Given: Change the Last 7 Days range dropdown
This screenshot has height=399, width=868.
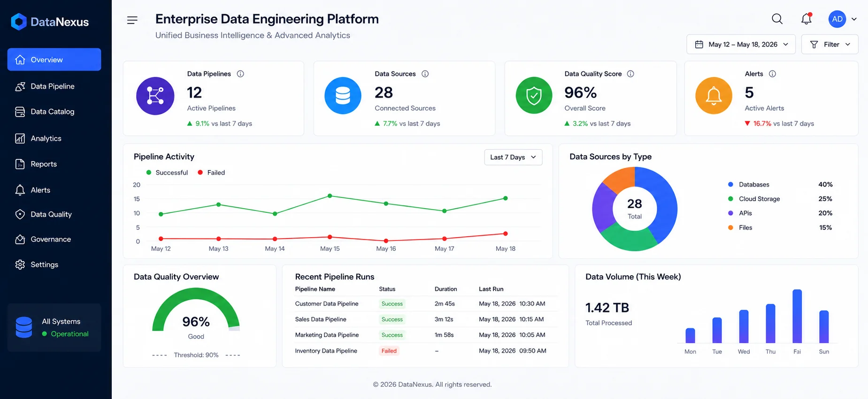Looking at the screenshot, I should (513, 157).
